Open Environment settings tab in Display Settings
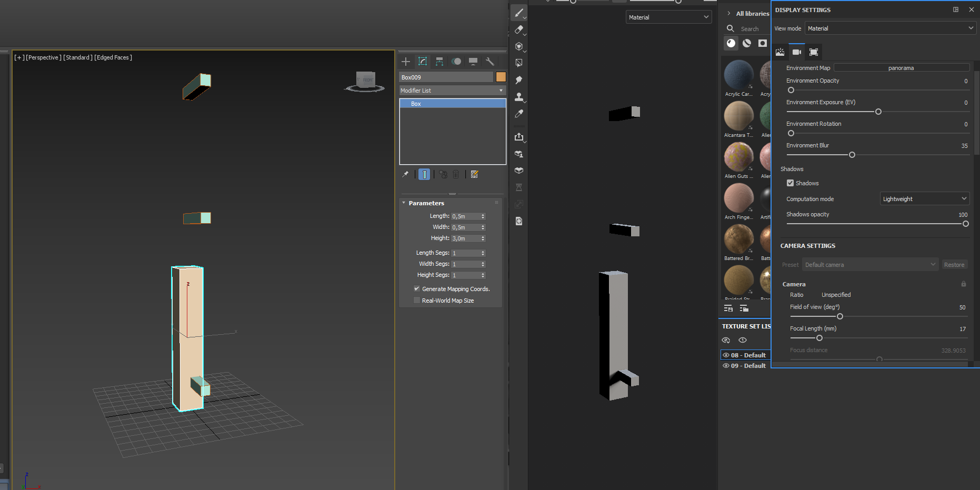 (779, 52)
